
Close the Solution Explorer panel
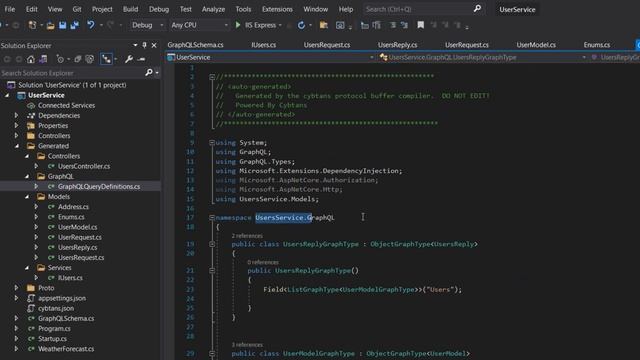[x=154, y=45]
